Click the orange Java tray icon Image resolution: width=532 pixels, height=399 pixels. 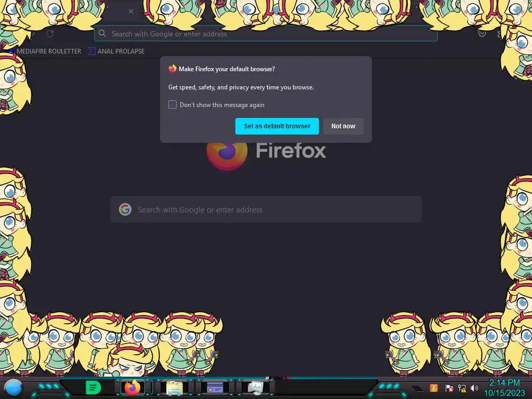pos(434,388)
